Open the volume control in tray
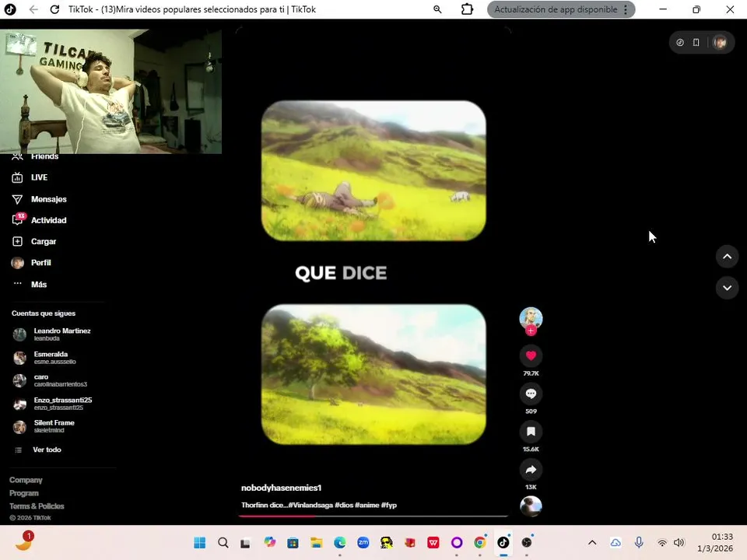747x560 pixels. [x=679, y=542]
